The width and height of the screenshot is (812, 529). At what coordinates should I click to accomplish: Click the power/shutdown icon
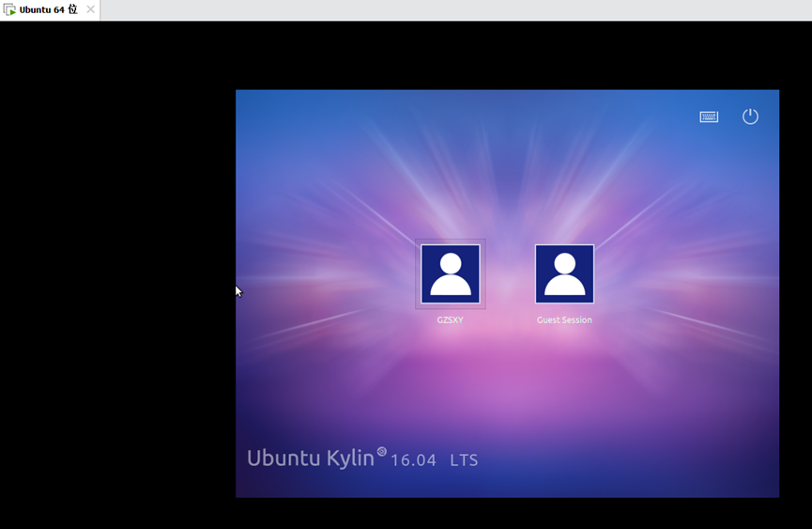click(x=750, y=117)
